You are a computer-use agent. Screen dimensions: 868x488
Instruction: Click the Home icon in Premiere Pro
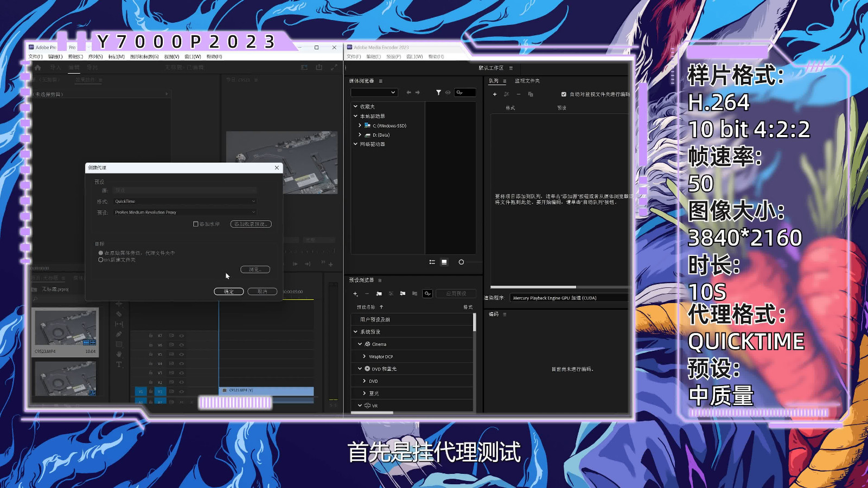tap(37, 68)
